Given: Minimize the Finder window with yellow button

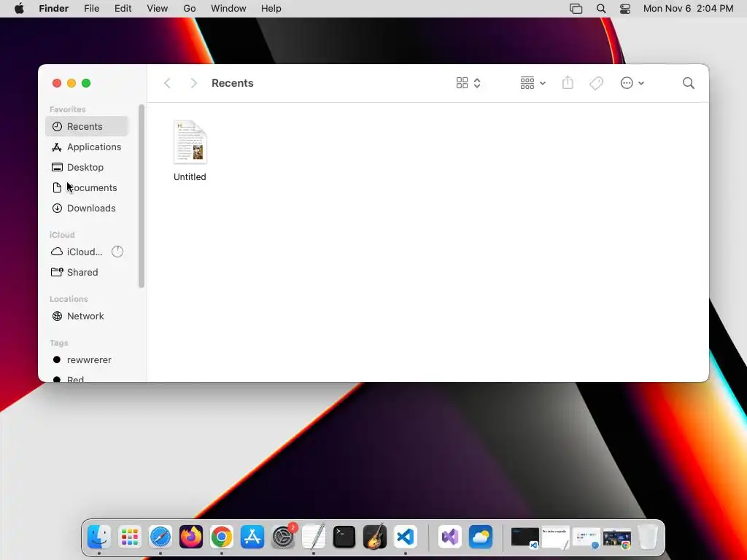Looking at the screenshot, I should pos(71,83).
